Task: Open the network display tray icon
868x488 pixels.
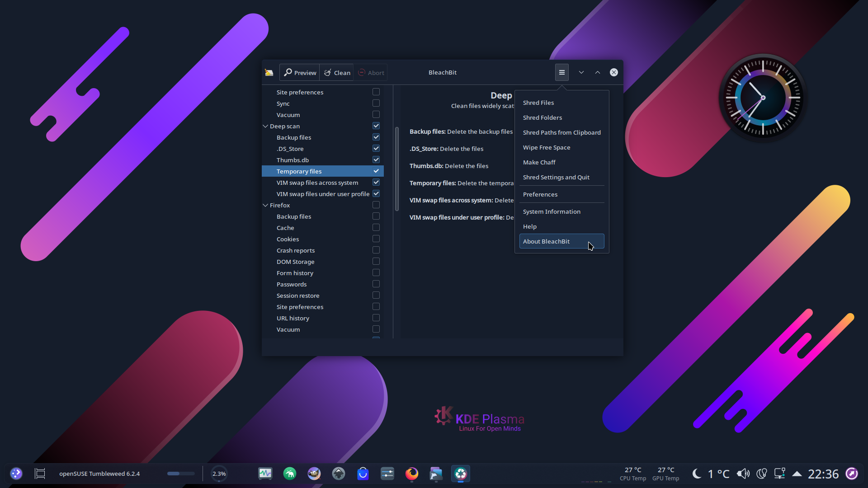Action: 780,474
